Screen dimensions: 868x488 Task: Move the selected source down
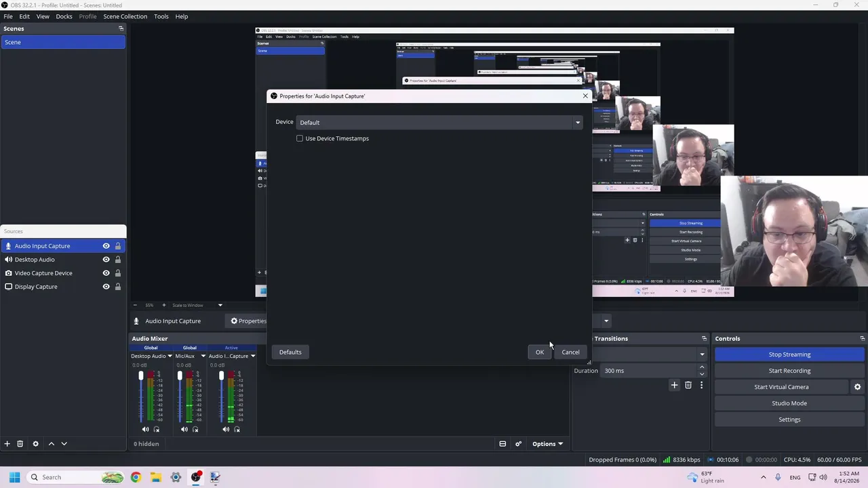pyautogui.click(x=64, y=444)
